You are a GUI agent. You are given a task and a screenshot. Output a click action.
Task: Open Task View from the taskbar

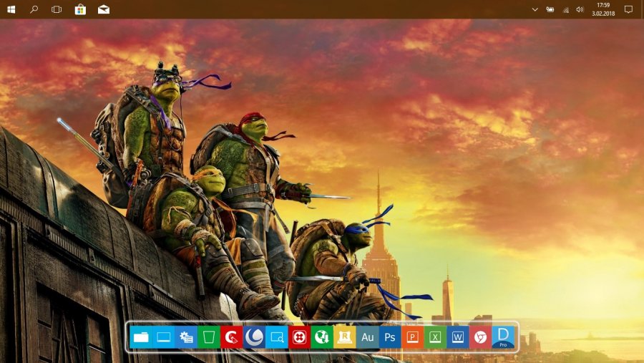click(x=57, y=9)
